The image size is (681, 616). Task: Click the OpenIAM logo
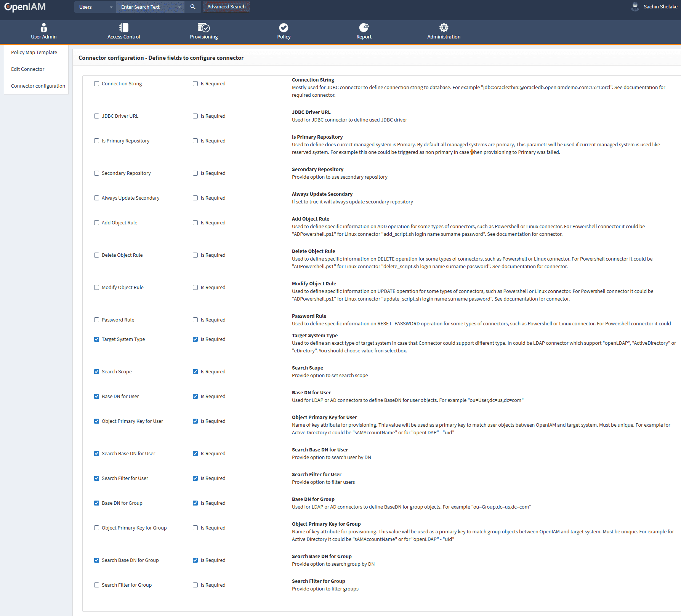tap(25, 7)
